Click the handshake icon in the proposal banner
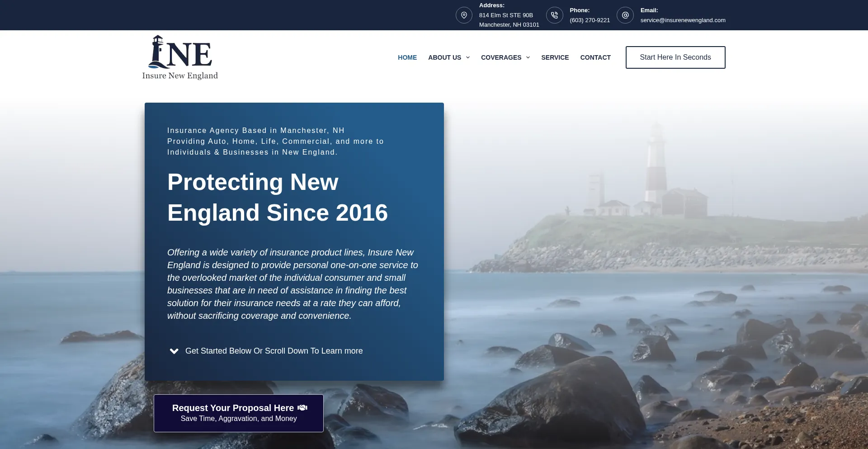This screenshot has width=868, height=449. coord(302,407)
